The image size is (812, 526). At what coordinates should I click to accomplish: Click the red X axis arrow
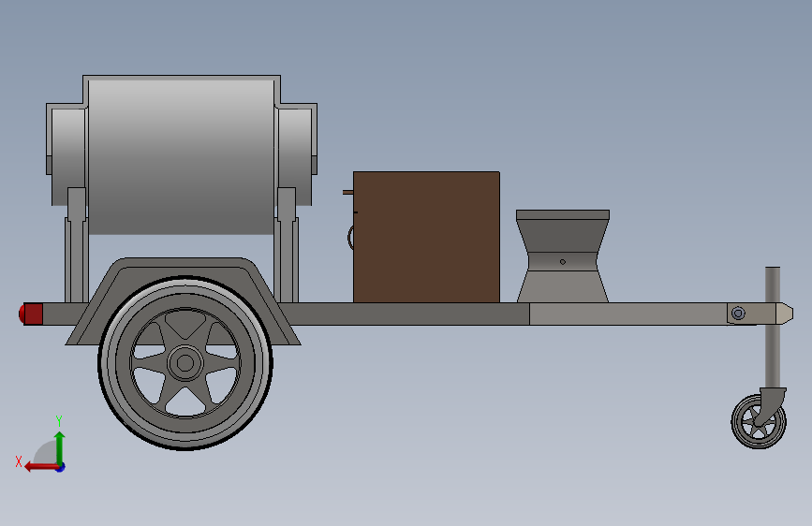coord(40,467)
